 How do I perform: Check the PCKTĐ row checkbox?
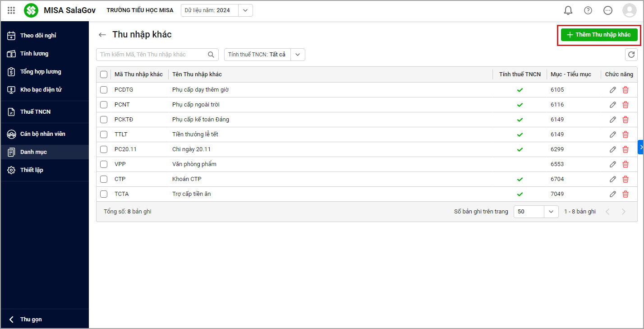104,120
